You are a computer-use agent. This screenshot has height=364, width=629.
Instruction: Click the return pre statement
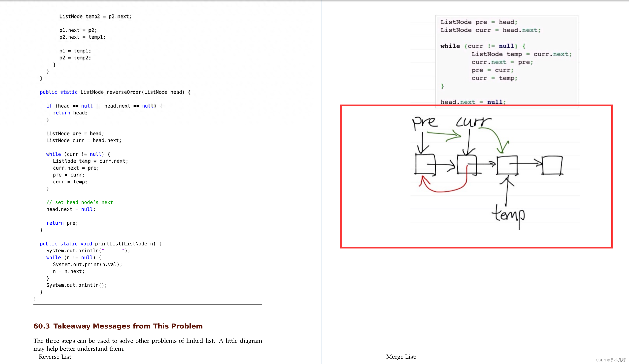(x=62, y=223)
